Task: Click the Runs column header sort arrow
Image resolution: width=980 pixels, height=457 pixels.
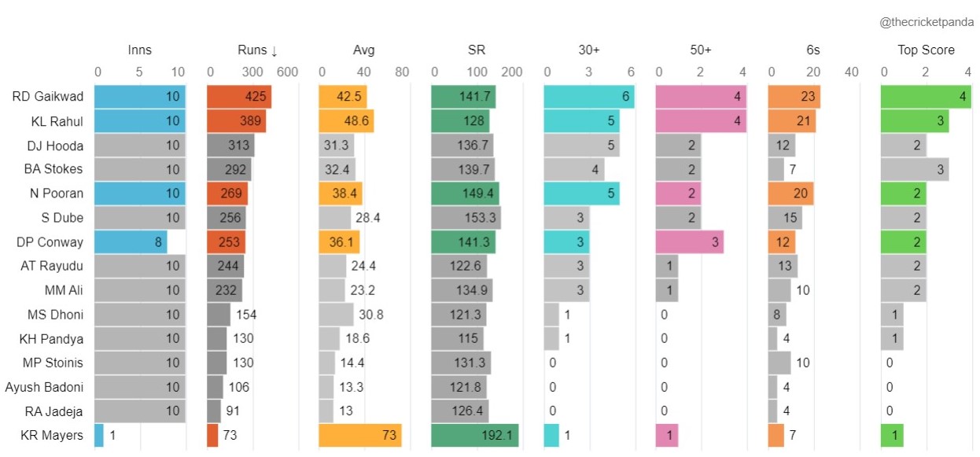Action: click(274, 51)
